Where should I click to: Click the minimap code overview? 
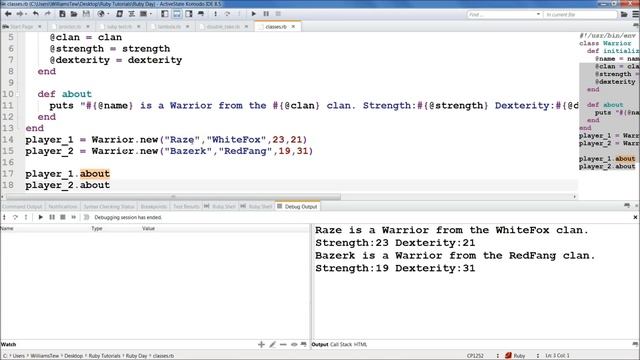609,101
